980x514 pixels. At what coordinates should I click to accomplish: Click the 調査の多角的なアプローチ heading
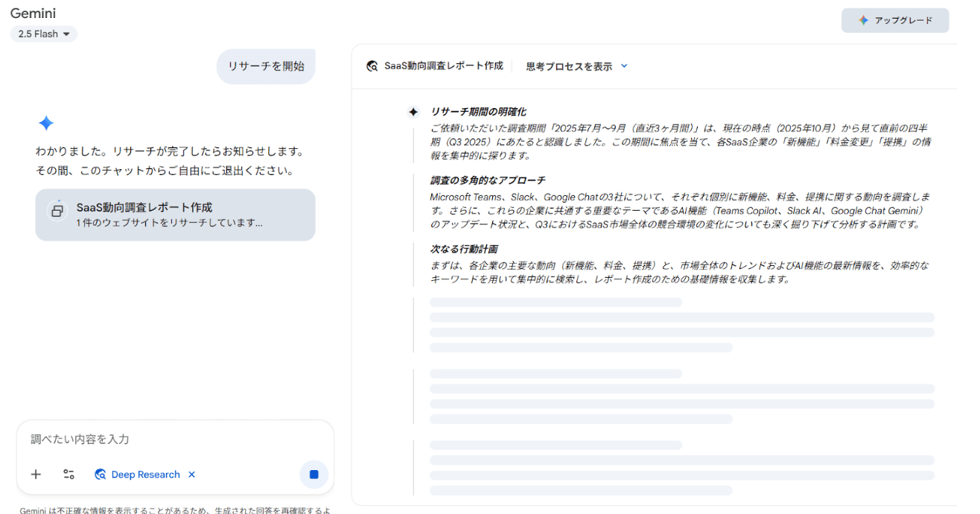[488, 180]
